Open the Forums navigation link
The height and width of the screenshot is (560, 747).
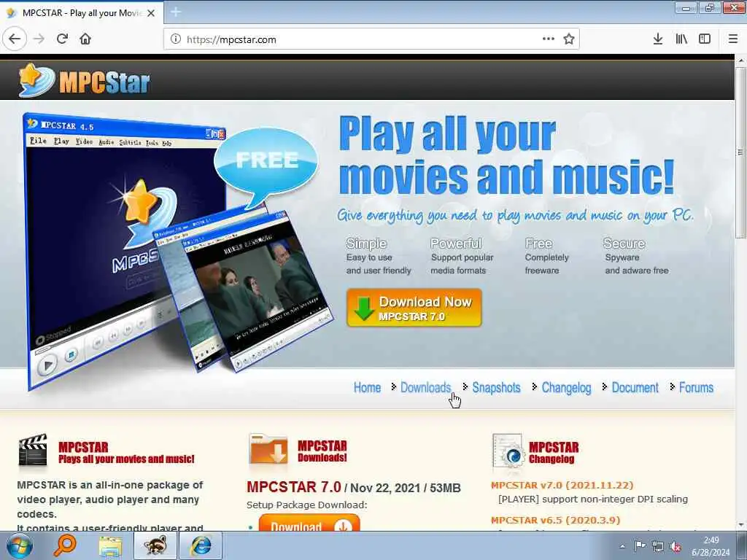(696, 388)
